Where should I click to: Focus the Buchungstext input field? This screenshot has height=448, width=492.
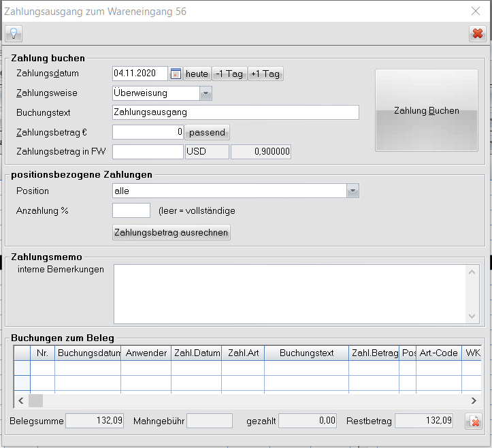pos(235,112)
